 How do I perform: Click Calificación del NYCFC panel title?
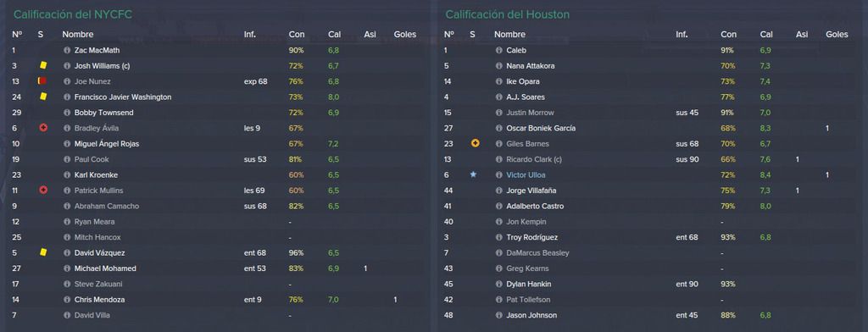[x=73, y=14]
